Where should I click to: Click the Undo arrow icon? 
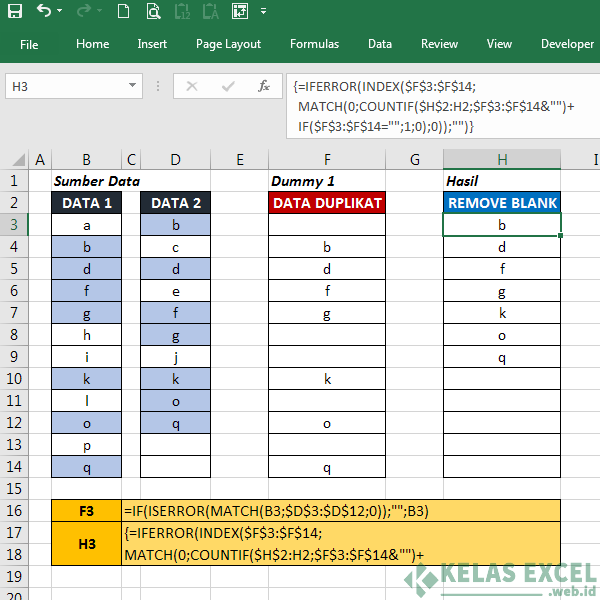pos(44,11)
